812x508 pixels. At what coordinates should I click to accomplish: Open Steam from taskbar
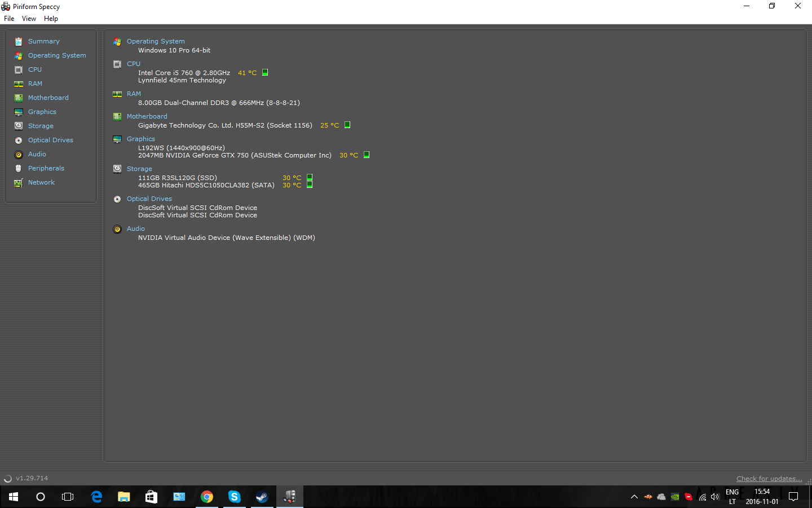click(262, 497)
